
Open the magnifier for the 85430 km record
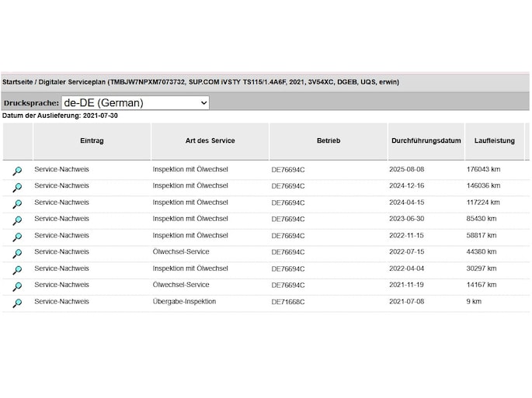pos(17,220)
